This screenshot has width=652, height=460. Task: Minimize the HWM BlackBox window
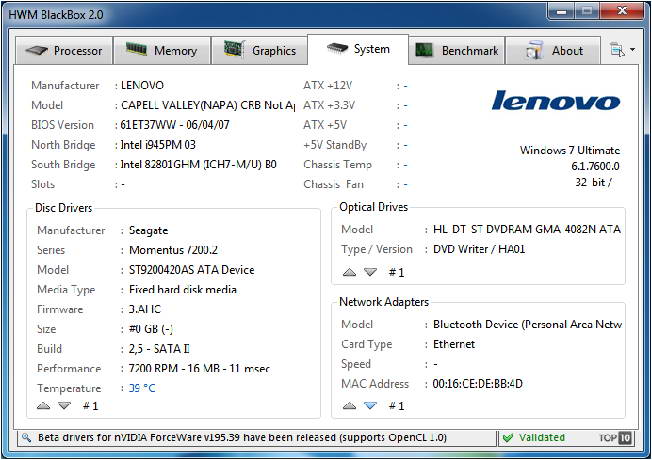(561, 11)
